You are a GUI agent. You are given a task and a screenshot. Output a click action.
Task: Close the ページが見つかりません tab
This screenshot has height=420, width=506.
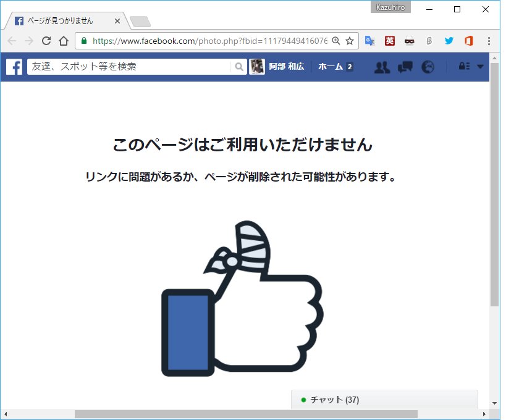click(117, 21)
